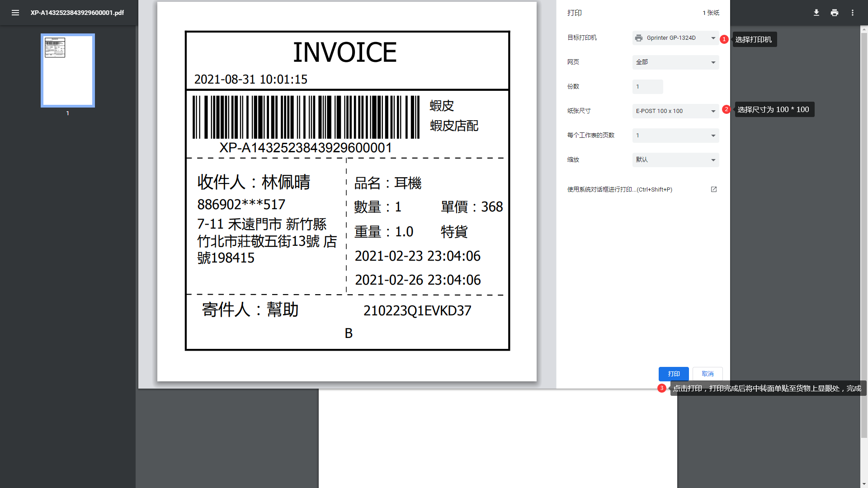Expand the 缩放 scale dropdown showing 默认
Screen dimensions: 868x488
point(675,160)
